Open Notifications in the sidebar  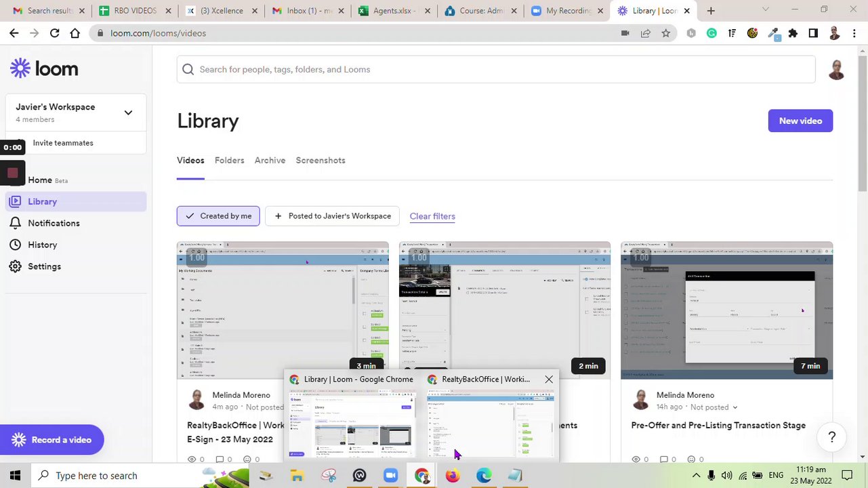point(54,223)
